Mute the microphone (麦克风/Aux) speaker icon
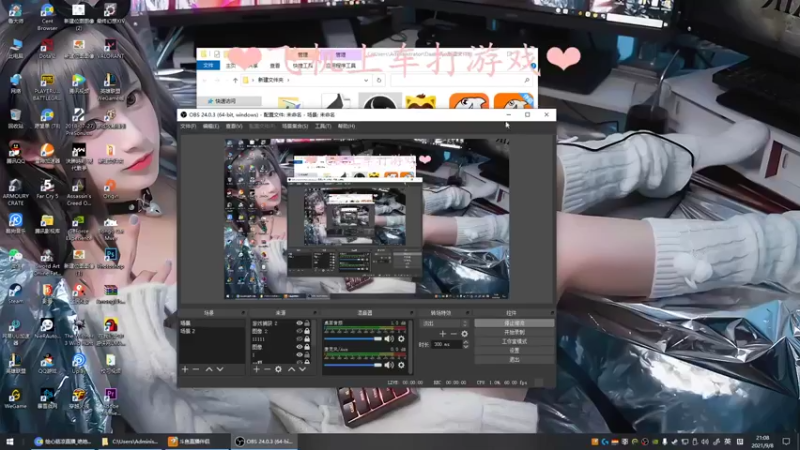This screenshot has height=450, width=800. (389, 365)
